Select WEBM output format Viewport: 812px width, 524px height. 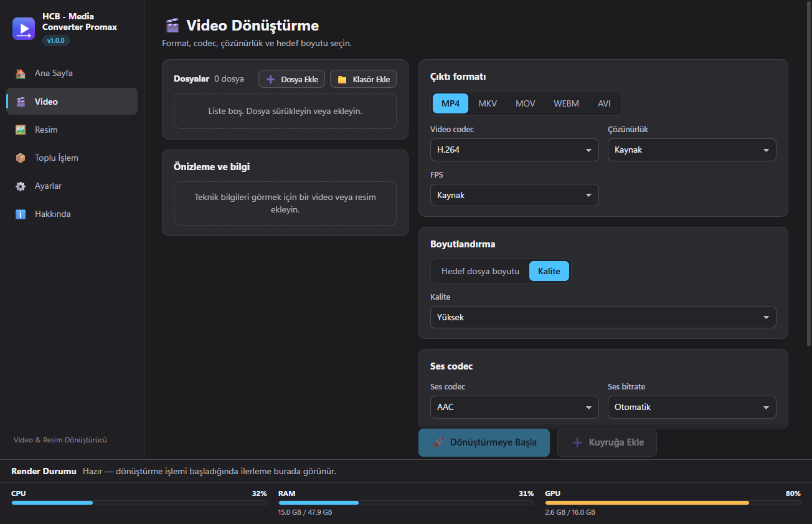coord(566,103)
